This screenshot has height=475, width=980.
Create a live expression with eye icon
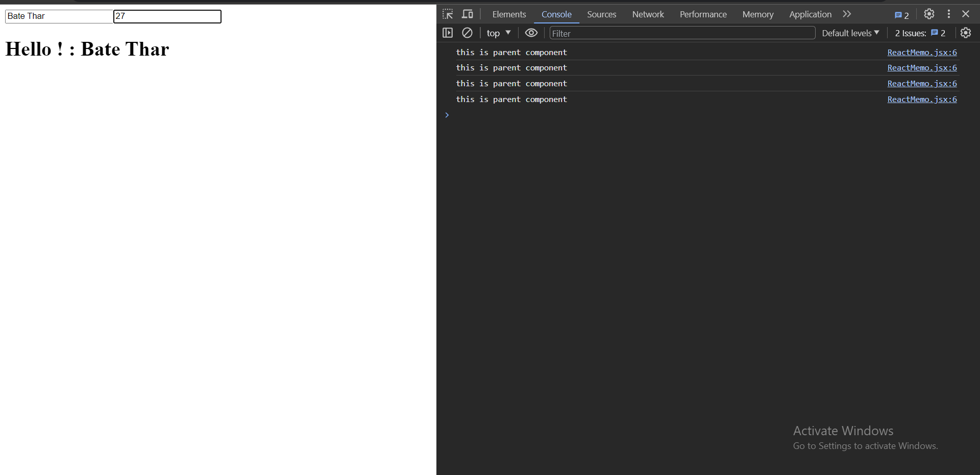[531, 33]
